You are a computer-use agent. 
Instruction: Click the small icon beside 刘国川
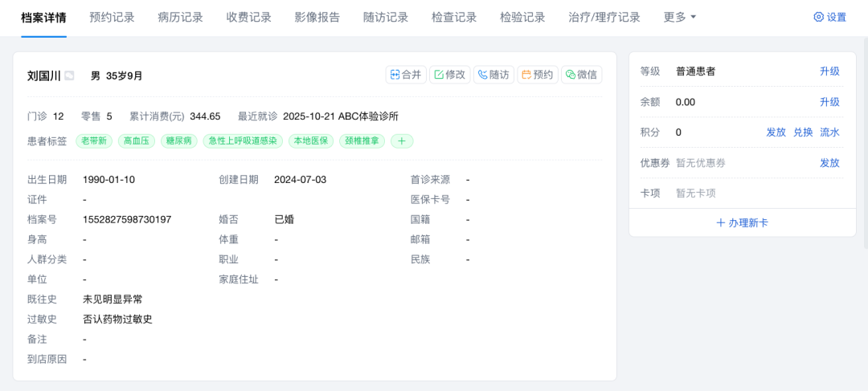coord(69,75)
